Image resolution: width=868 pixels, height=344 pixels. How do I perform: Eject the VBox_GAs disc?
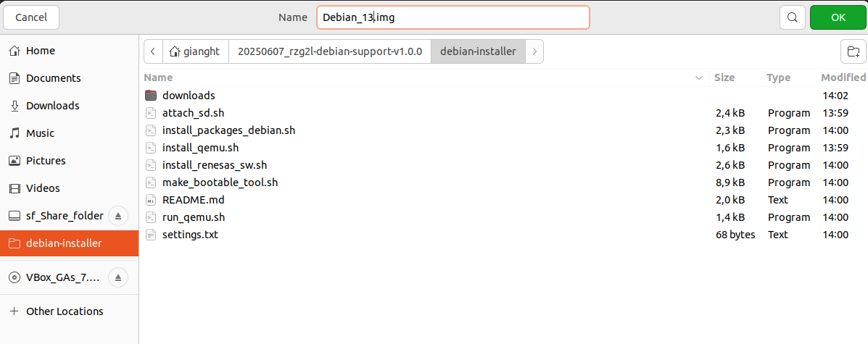click(x=118, y=277)
